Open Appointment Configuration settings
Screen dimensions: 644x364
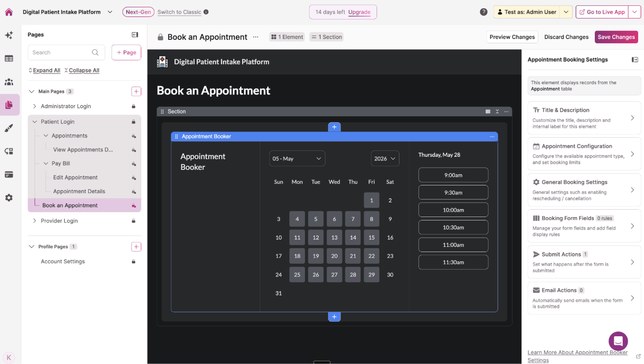(584, 154)
